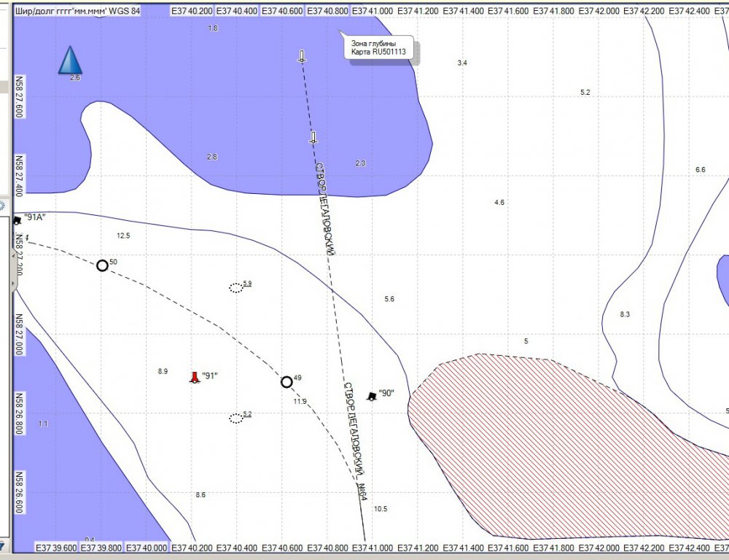Select the dotted obstruction marked 5.9

click(x=235, y=288)
